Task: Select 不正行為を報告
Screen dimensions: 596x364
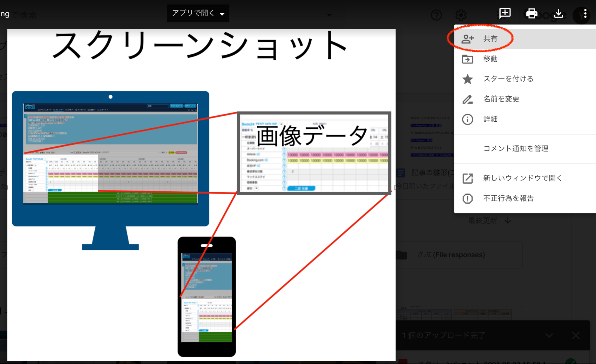Action: tap(508, 199)
